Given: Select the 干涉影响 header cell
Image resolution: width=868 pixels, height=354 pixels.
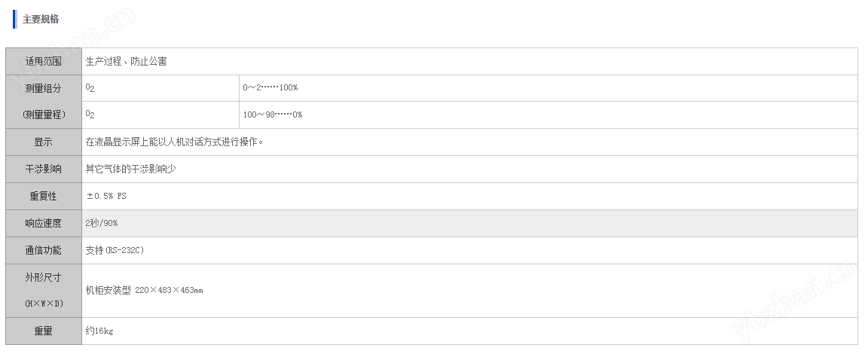Looking at the screenshot, I should click(44, 169).
